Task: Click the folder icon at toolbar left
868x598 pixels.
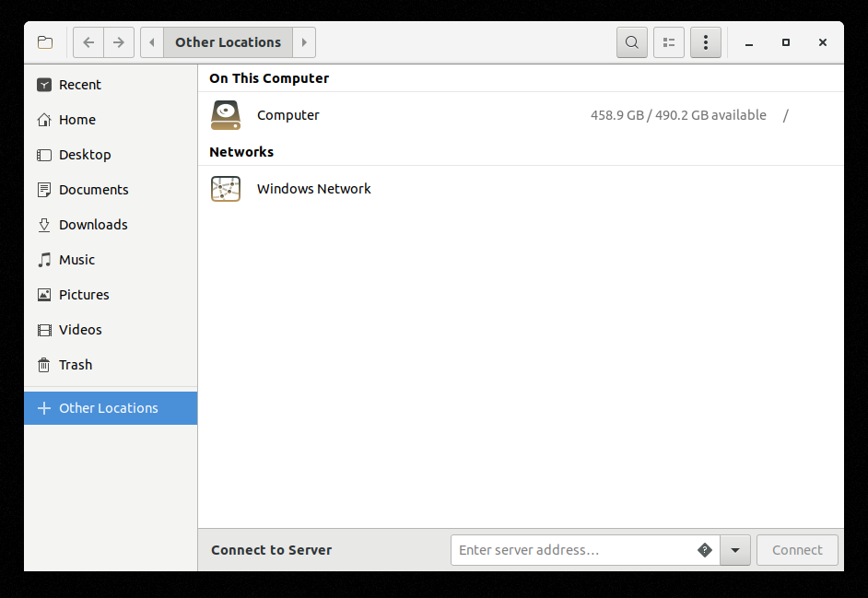Action: pyautogui.click(x=45, y=42)
